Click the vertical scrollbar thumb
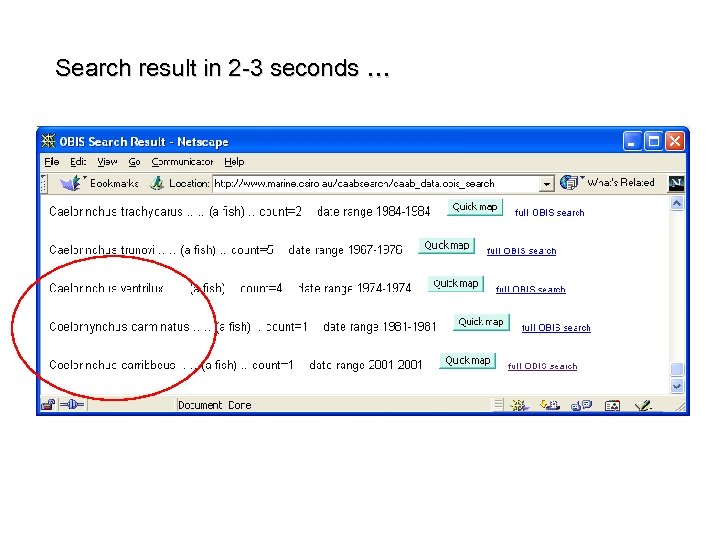Image resolution: width=720 pixels, height=540 pixels. point(677,369)
